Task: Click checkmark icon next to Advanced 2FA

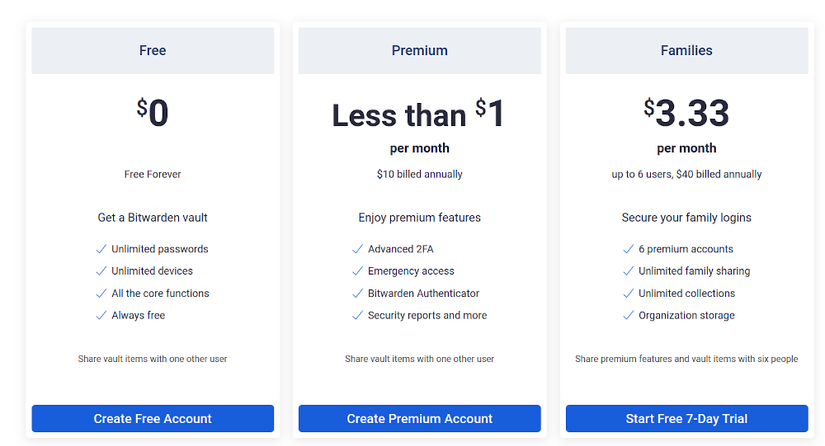Action: (357, 249)
